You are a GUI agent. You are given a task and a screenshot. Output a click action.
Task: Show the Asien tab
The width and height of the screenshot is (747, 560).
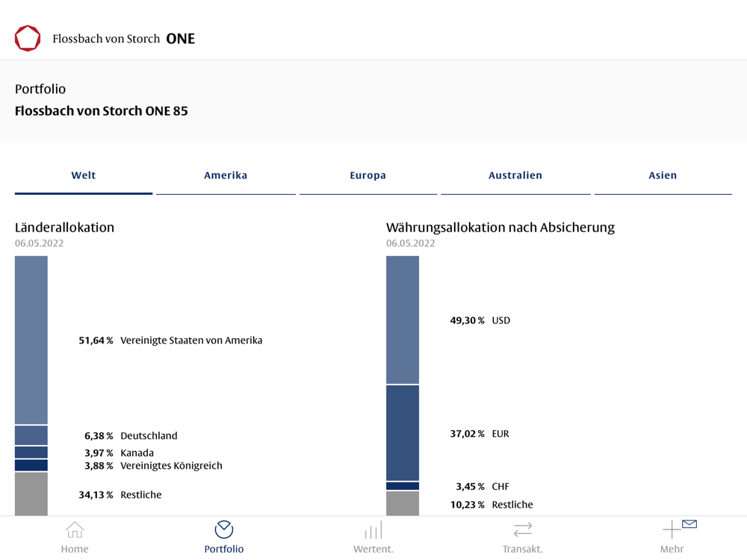663,175
